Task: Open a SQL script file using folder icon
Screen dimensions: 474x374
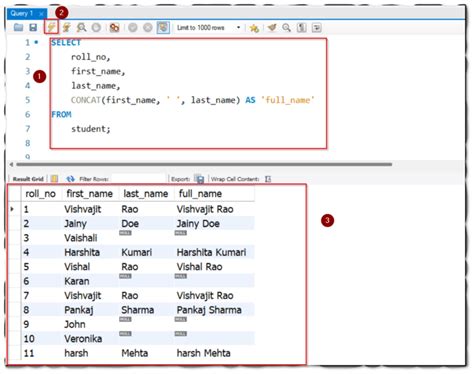Action: pos(19,27)
